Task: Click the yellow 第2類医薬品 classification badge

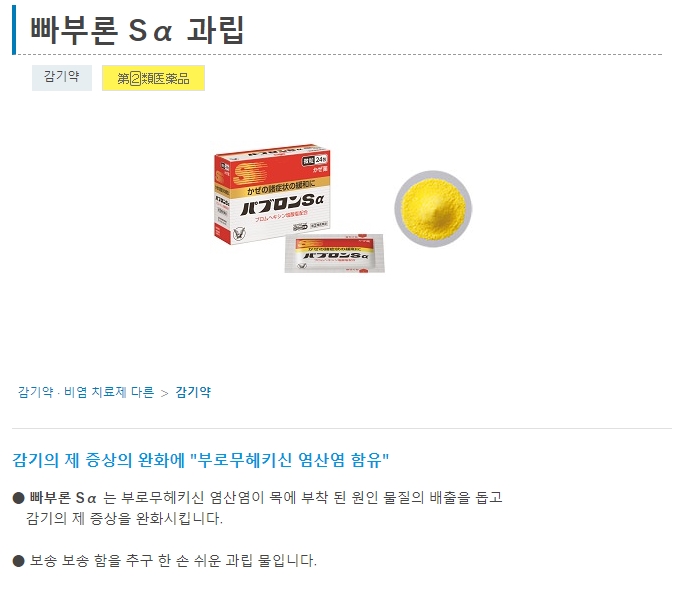Action: [153, 78]
